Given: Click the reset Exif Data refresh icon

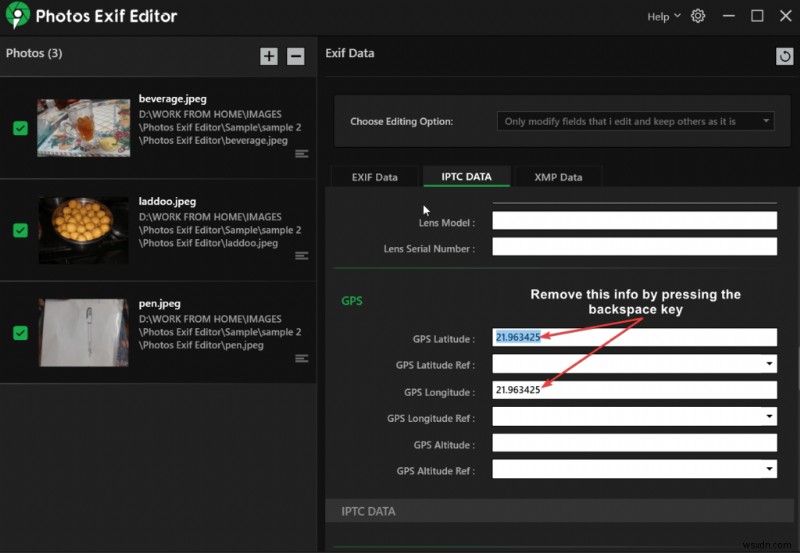Looking at the screenshot, I should click(784, 56).
